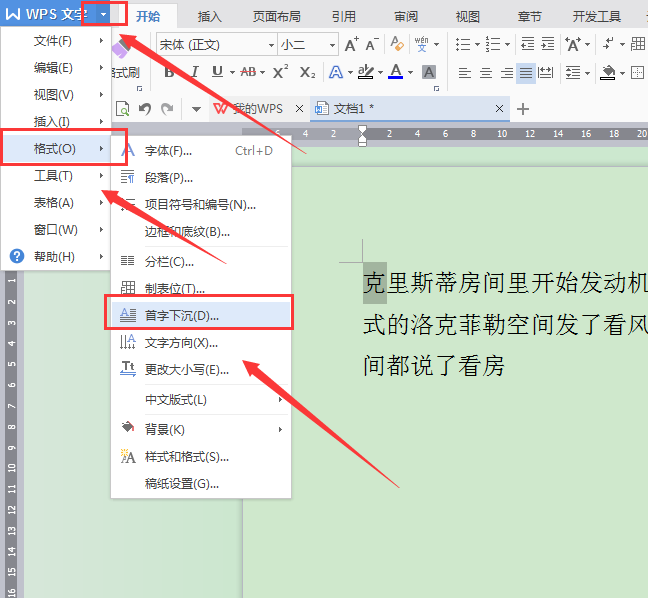Expand 中文版式(L) submenu
The image size is (648, 598).
tap(202, 400)
